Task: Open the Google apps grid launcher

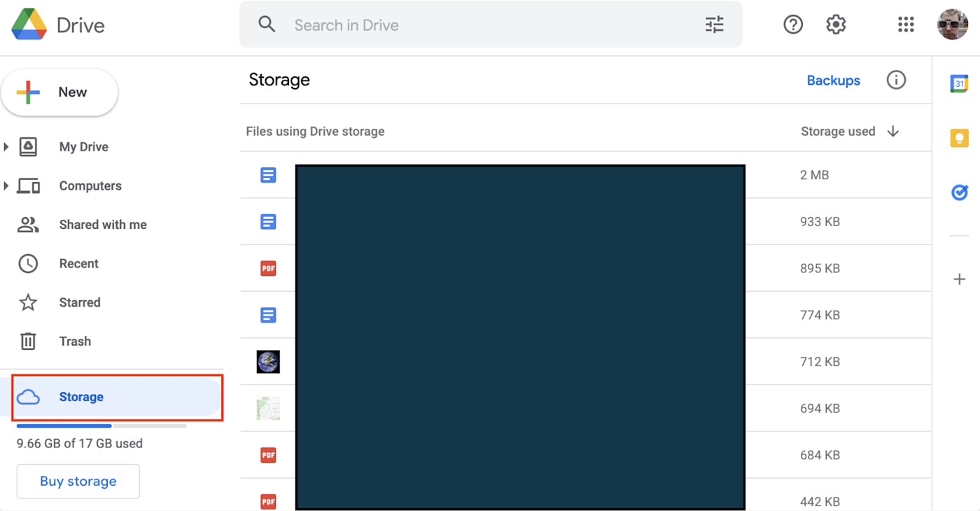Action: point(906,25)
